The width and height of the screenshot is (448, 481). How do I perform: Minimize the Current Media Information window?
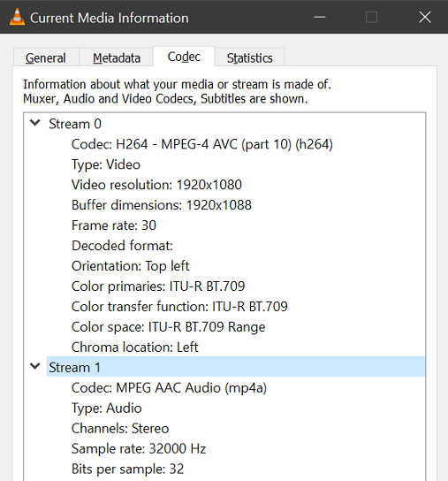click(320, 17)
